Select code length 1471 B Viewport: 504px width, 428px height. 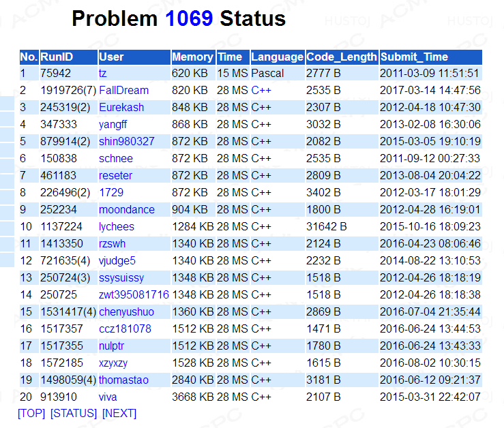[x=342, y=328]
